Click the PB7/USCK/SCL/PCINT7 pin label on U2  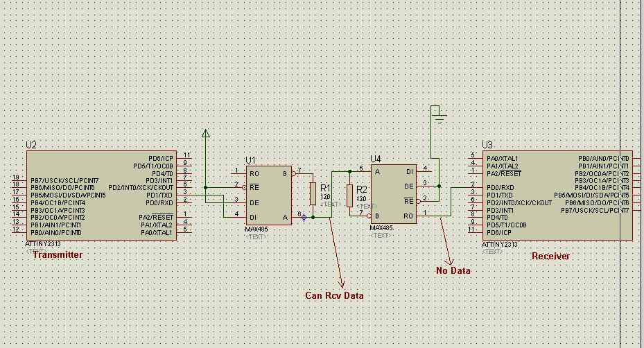point(64,181)
